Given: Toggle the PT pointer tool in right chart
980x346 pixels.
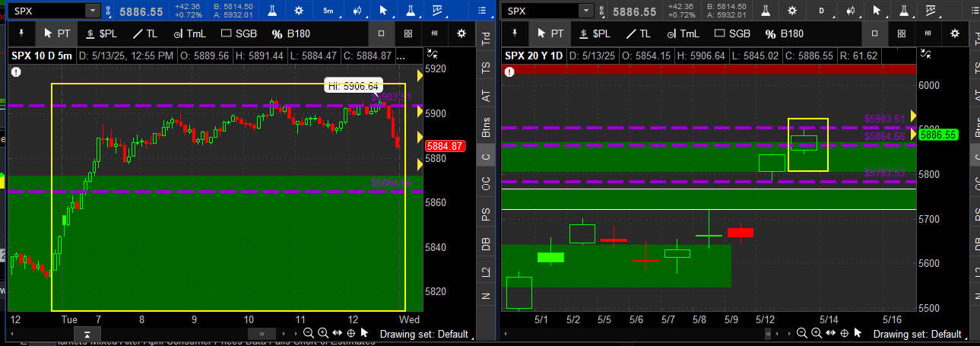Looking at the screenshot, I should pyautogui.click(x=550, y=33).
